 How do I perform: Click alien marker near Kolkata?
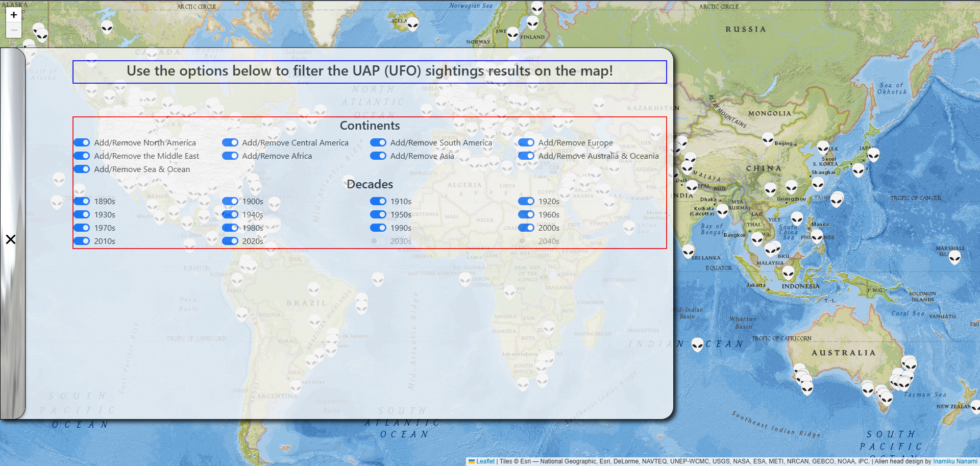coord(722,211)
